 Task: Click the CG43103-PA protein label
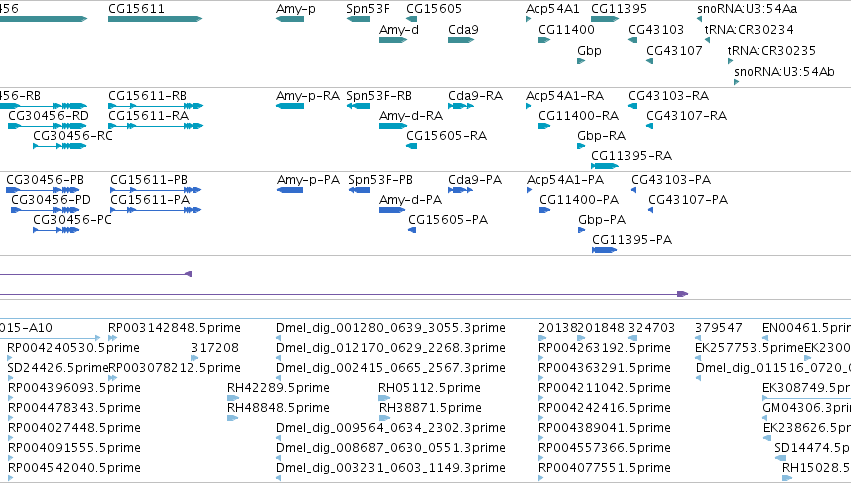[x=671, y=180]
